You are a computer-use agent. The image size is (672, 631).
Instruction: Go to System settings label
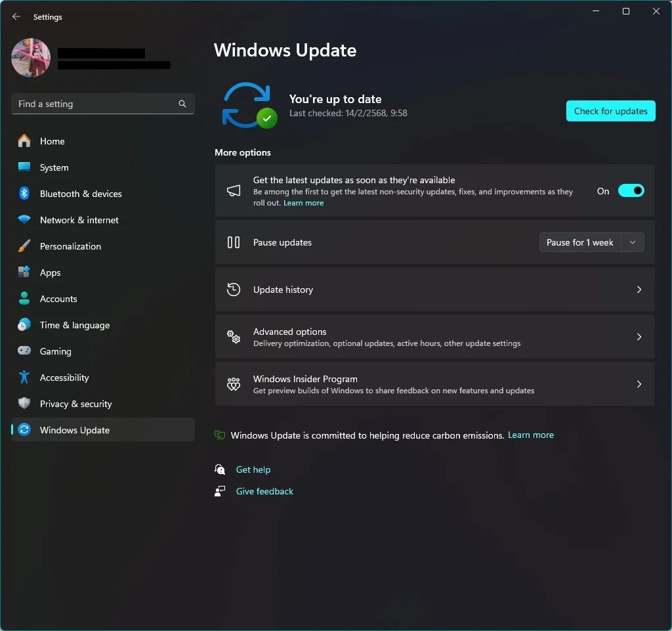54,167
